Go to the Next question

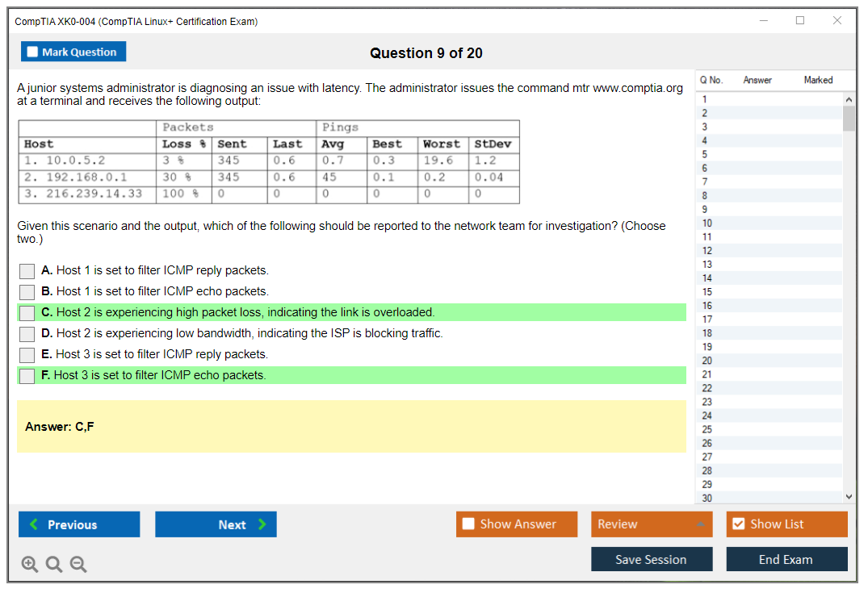(216, 524)
